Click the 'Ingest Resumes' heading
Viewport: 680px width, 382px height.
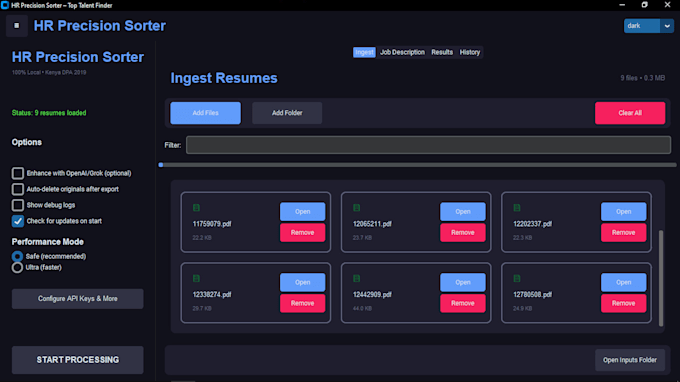224,78
